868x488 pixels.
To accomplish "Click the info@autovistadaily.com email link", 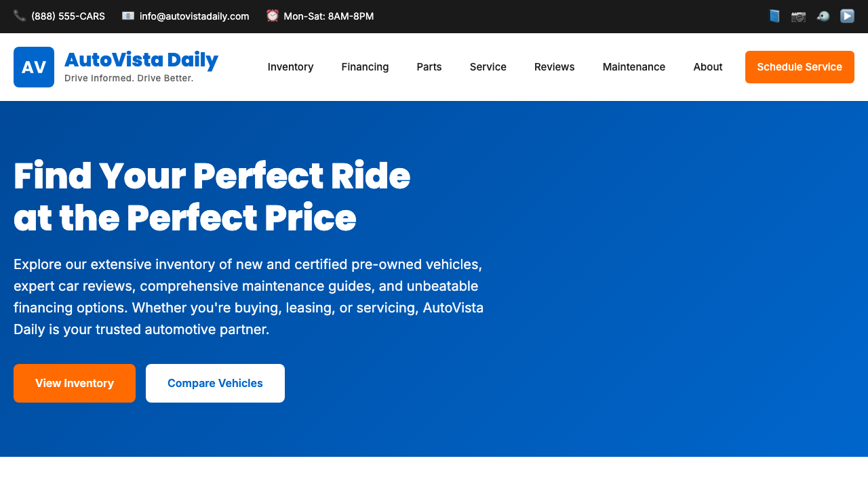I will click(195, 16).
